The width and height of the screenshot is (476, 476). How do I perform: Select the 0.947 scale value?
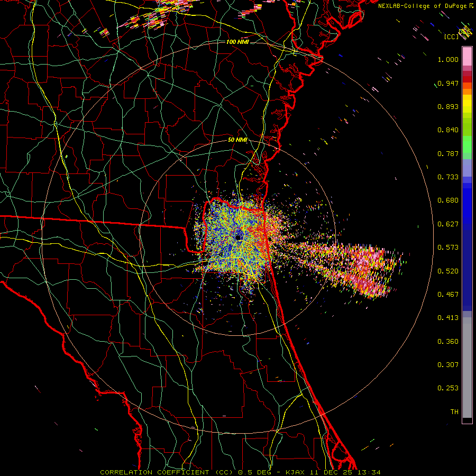point(448,83)
